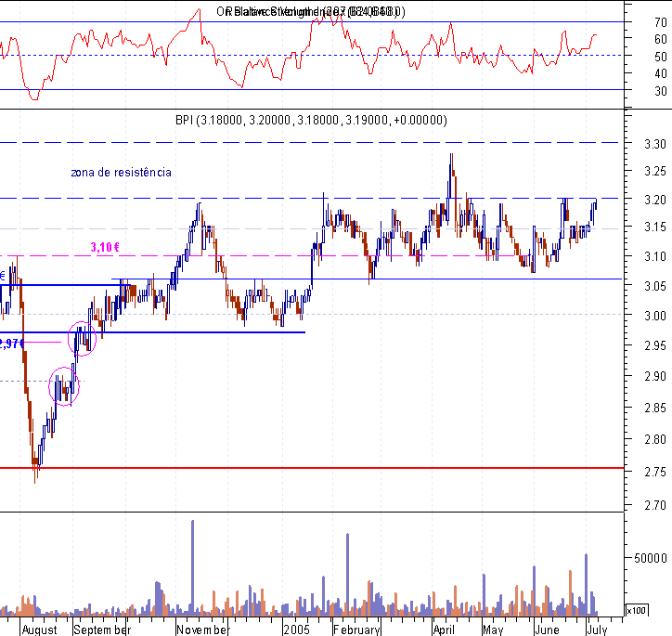Image resolution: width=672 pixels, height=636 pixels.
Task: Select the red support line at 2.75
Action: [312, 468]
